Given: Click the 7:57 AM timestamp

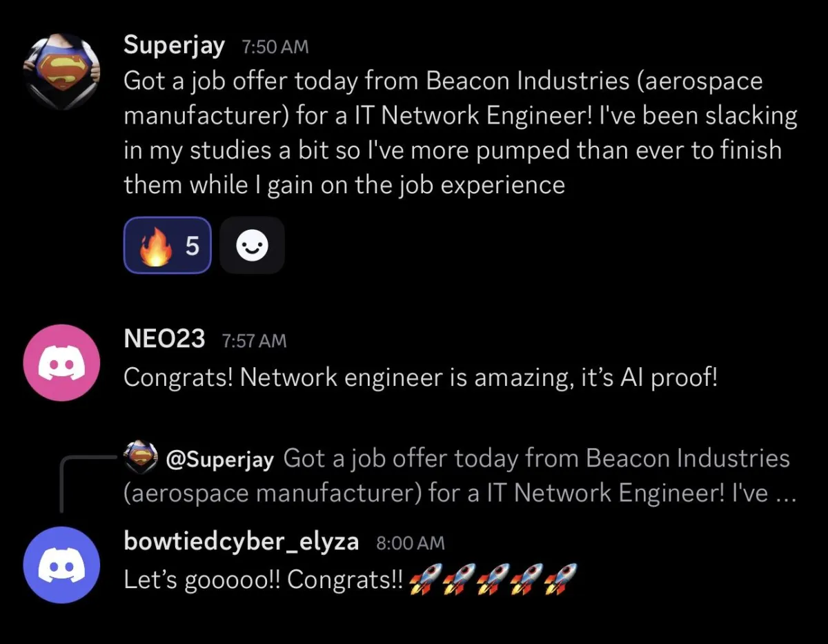Looking at the screenshot, I should coord(254,341).
